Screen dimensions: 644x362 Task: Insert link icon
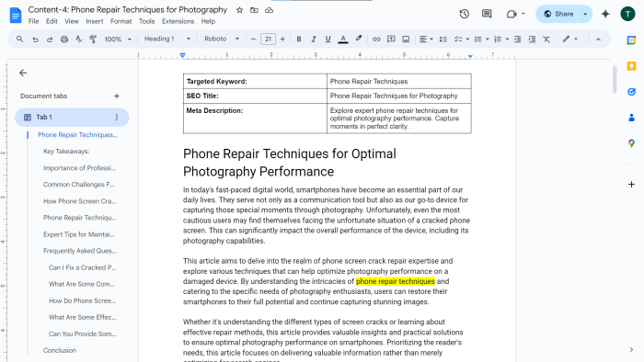pyautogui.click(x=376, y=39)
